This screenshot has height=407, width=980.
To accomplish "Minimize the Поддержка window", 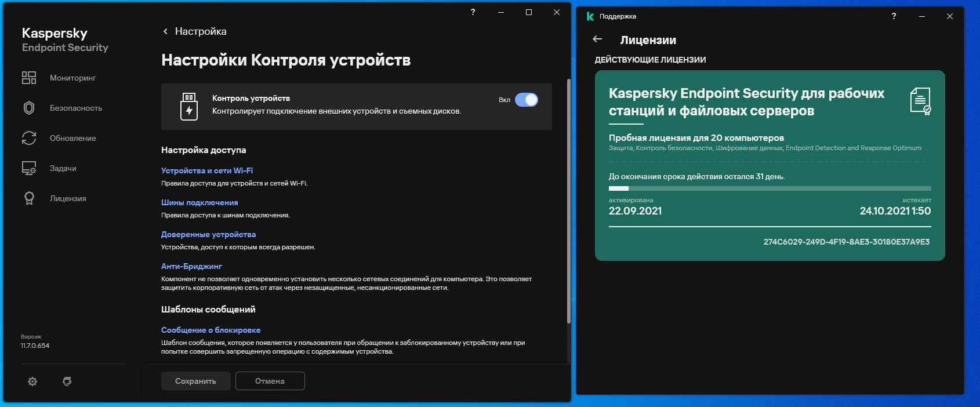I will point(921,16).
